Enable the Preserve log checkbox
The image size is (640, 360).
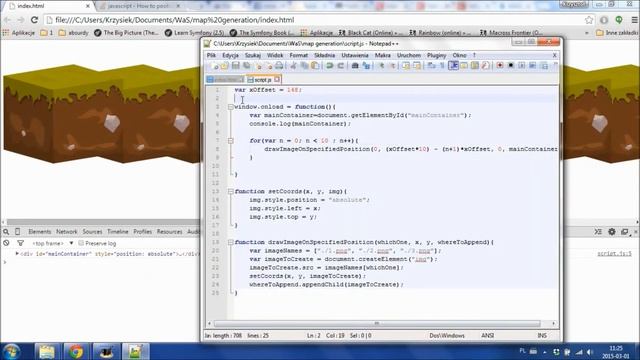coord(81,243)
